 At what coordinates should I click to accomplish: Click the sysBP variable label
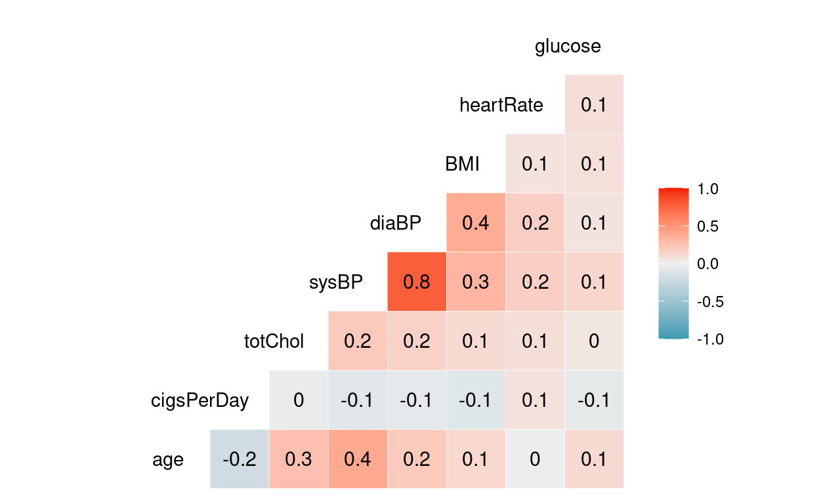335,282
